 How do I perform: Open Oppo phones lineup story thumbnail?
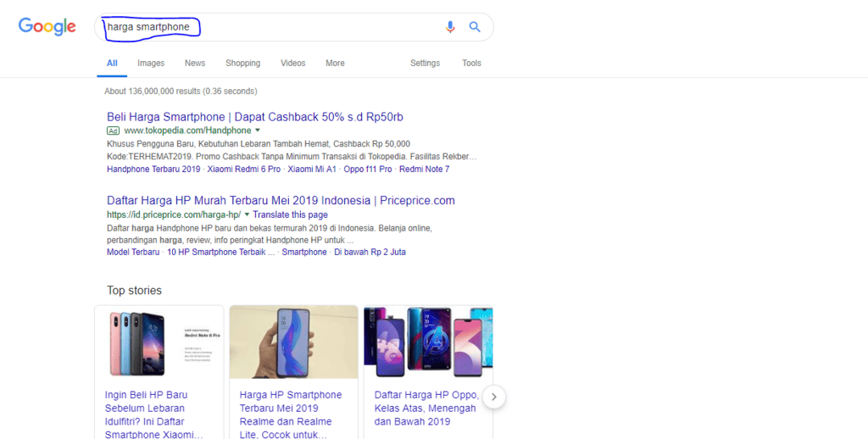click(428, 342)
